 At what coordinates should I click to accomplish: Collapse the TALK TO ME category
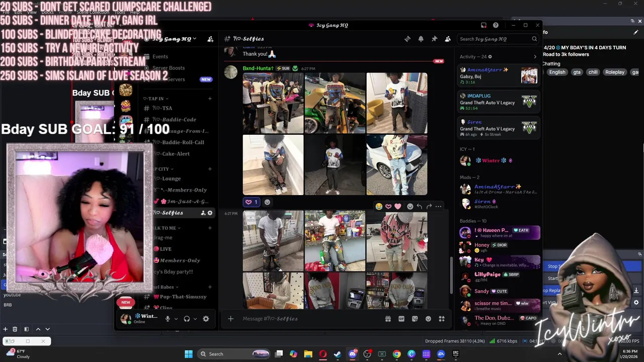tap(166, 228)
